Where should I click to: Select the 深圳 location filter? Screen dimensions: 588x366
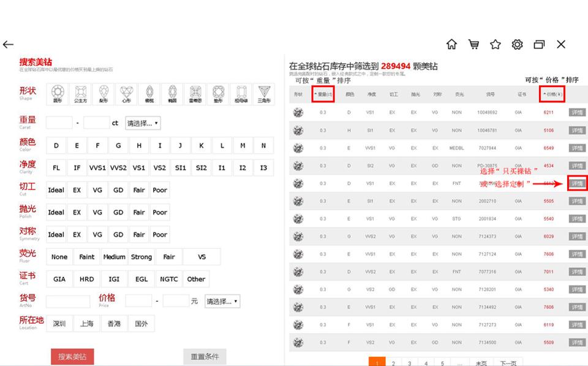[59, 323]
